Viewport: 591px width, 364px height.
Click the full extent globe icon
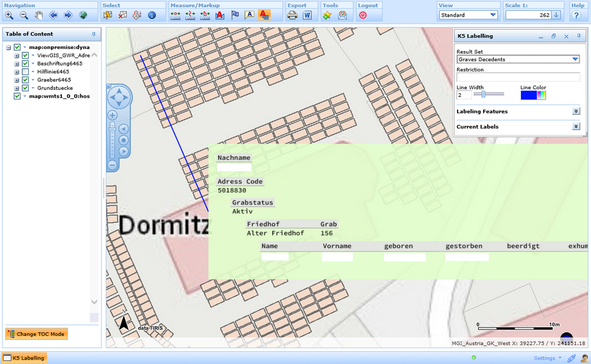[83, 15]
